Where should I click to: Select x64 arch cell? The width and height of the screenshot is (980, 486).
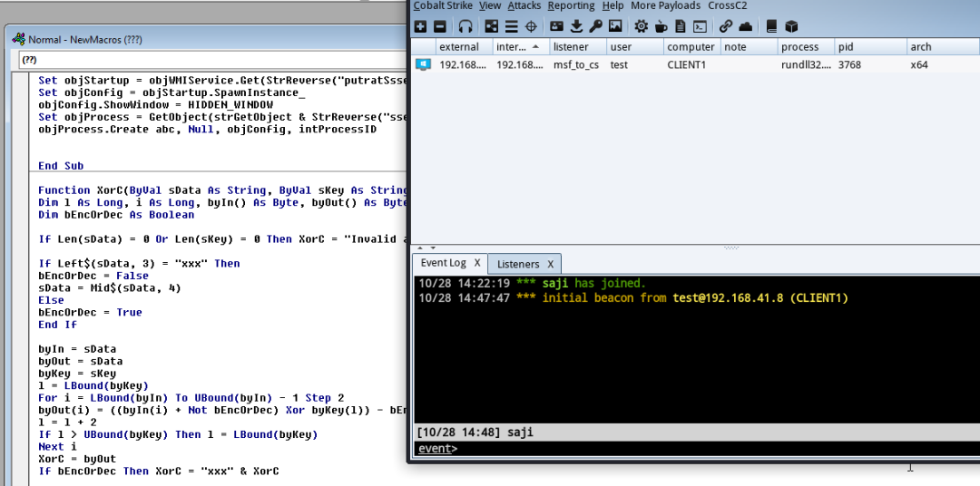[x=943, y=64]
